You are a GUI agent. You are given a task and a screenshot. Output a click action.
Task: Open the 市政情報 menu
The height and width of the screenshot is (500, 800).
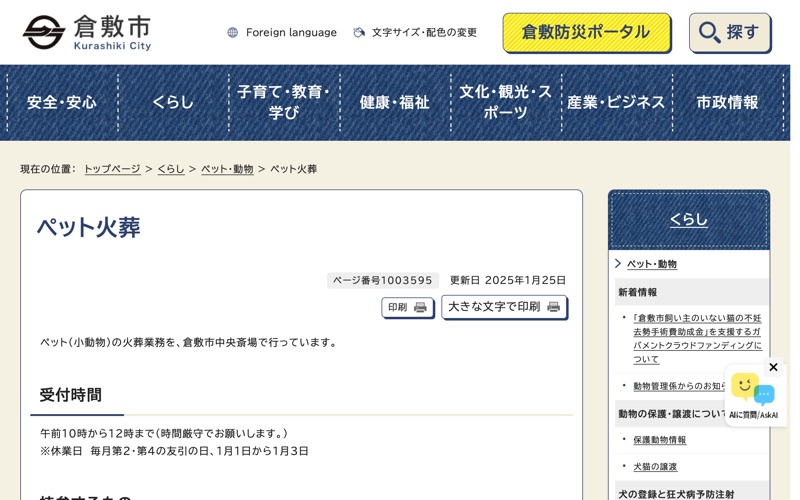coord(728,103)
